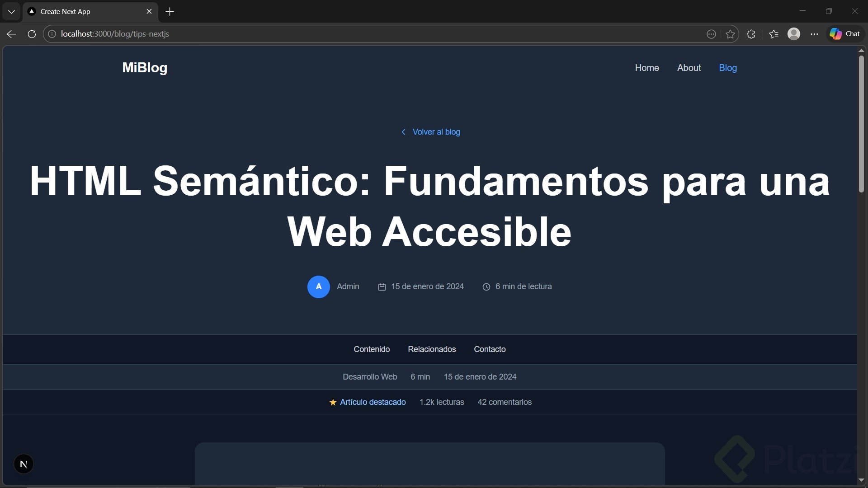Bookmark page with star icon
This screenshot has height=488, width=868.
click(x=730, y=34)
